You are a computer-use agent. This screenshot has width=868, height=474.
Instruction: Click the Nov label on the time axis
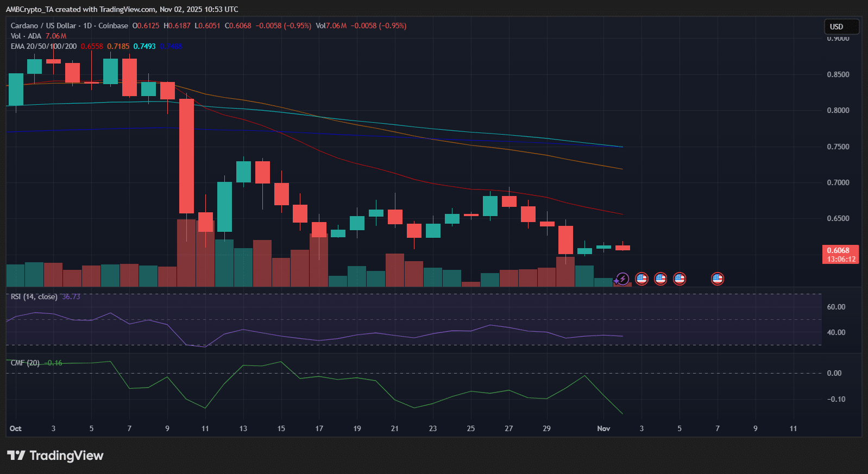(x=603, y=428)
